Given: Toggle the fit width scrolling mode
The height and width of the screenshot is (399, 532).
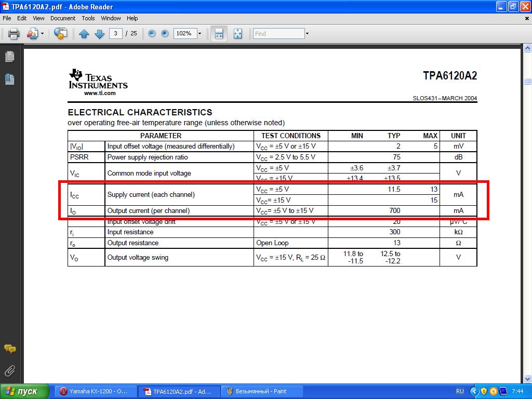Looking at the screenshot, I should coord(219,34).
